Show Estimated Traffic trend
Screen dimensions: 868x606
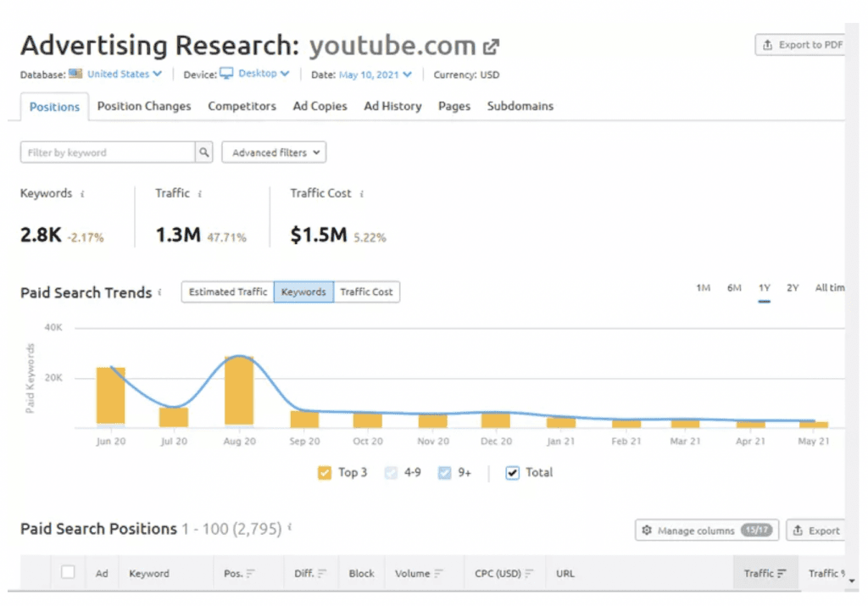coord(227,292)
